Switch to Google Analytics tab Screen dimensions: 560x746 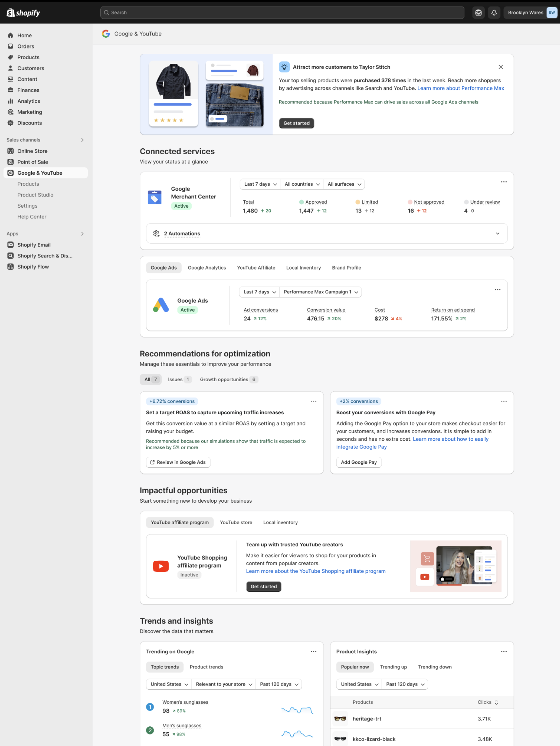click(x=207, y=268)
